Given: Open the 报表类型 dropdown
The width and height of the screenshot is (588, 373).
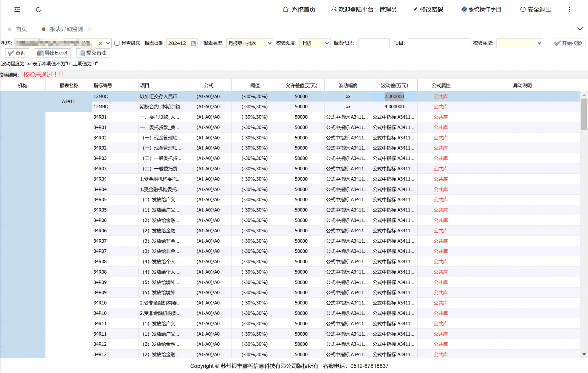Looking at the screenshot, I should [269, 43].
